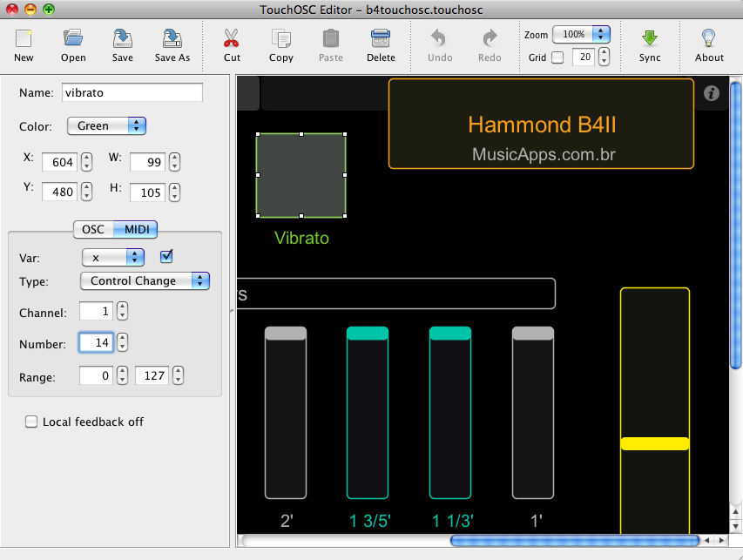743x560 pixels.
Task: Click the X position field
Action: pos(59,162)
